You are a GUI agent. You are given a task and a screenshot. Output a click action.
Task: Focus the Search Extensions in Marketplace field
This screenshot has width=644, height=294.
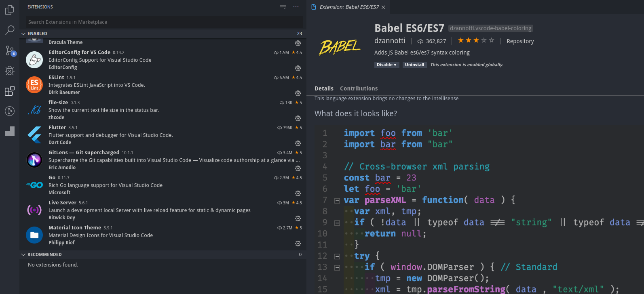(164, 22)
